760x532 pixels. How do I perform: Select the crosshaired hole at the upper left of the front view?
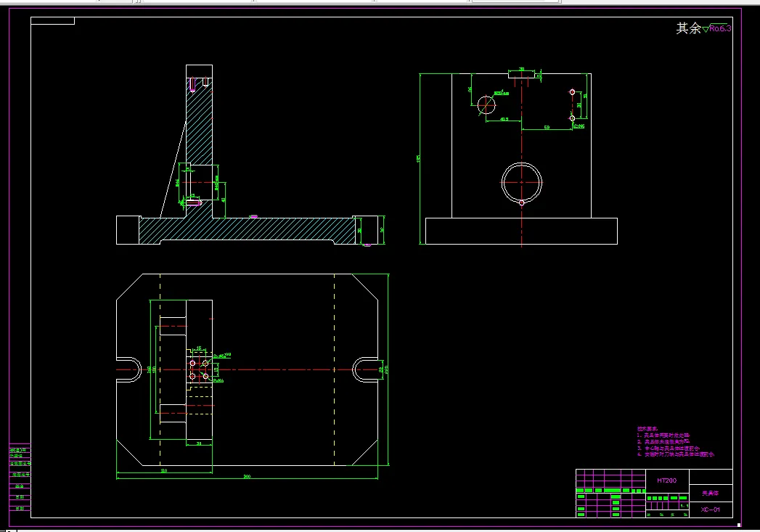pos(486,105)
